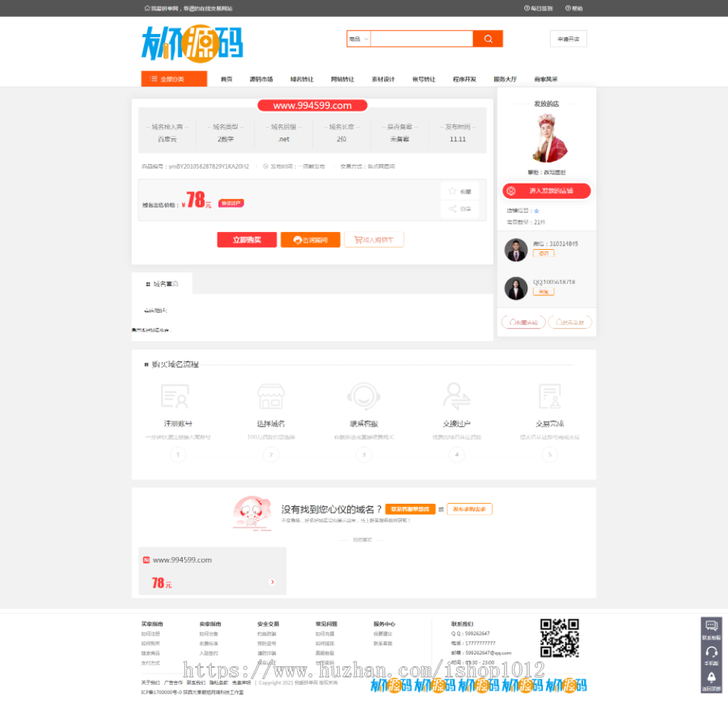The width and height of the screenshot is (728, 701).
Task: Open the 商品 search category dropdown
Action: [359, 39]
